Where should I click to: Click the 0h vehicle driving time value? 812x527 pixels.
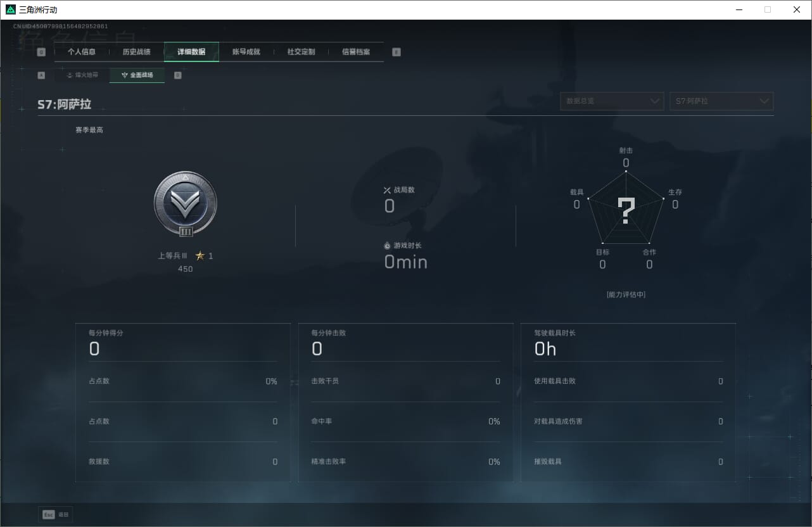click(x=545, y=349)
